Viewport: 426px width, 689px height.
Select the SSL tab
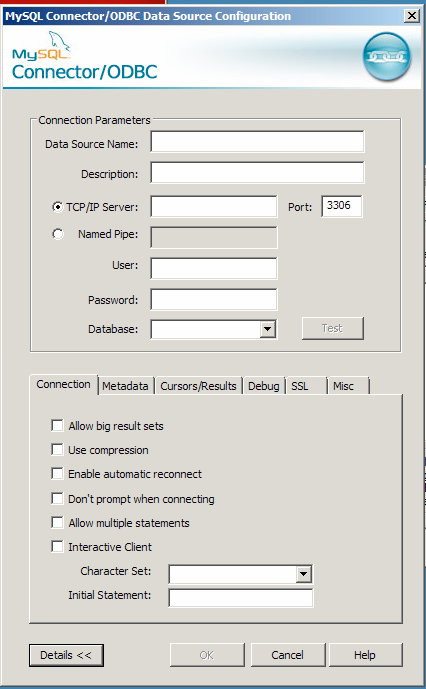306,386
